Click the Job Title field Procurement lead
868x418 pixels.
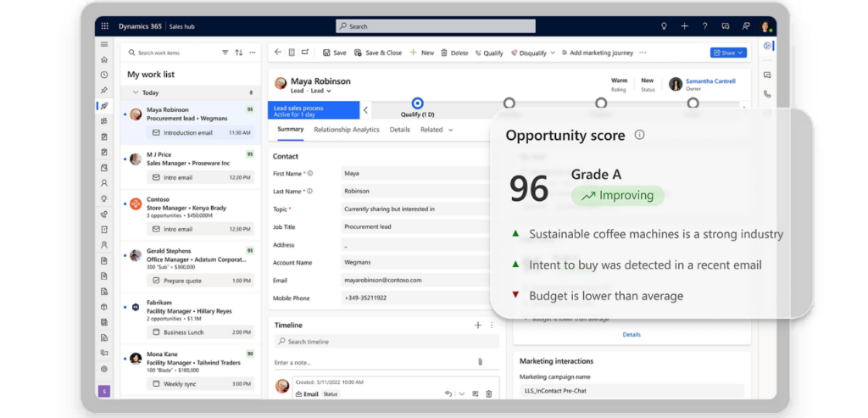coord(415,226)
